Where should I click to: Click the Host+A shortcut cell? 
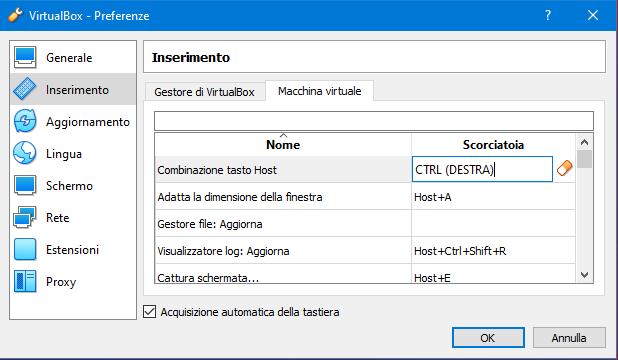point(493,197)
